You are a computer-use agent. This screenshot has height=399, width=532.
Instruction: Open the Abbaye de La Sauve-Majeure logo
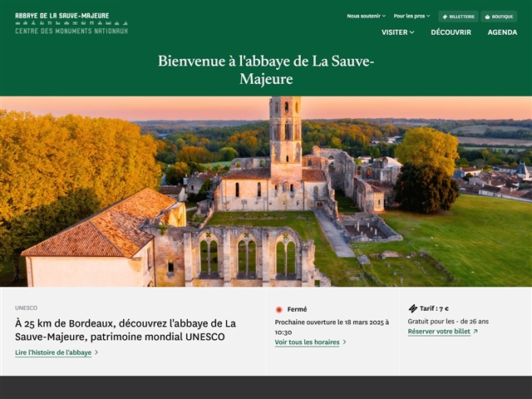(71, 23)
